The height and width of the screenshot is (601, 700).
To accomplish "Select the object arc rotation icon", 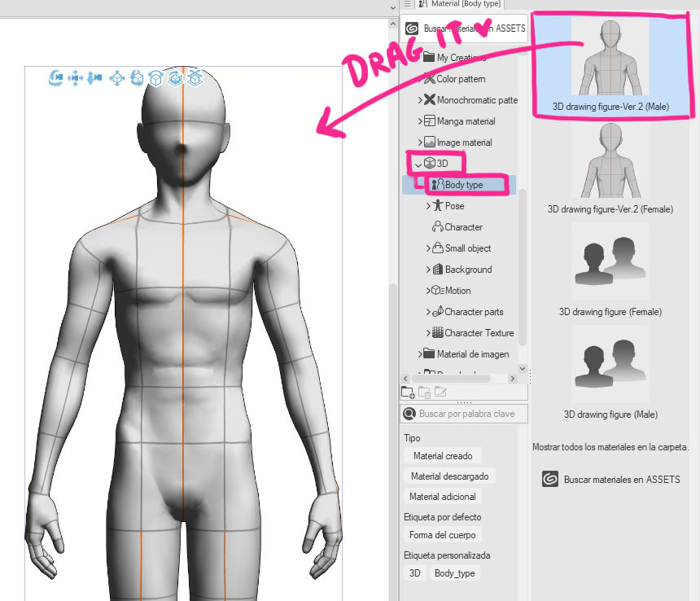I will click(x=155, y=77).
